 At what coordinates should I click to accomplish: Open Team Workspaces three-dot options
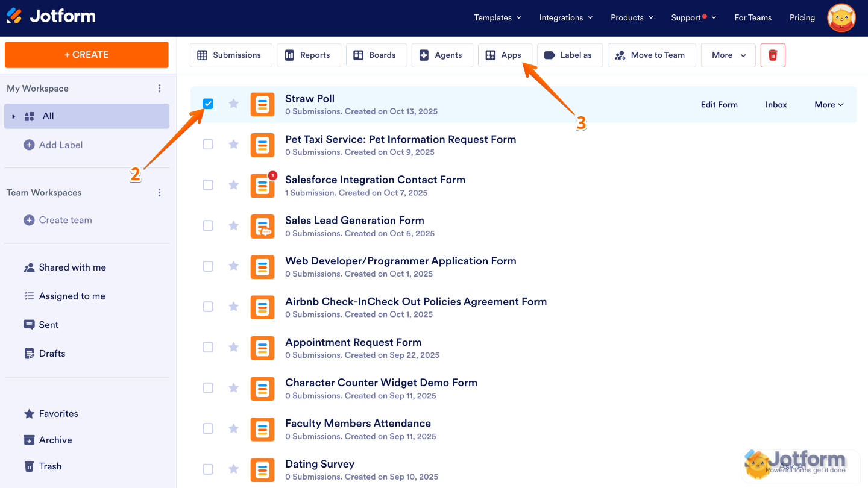tap(159, 193)
